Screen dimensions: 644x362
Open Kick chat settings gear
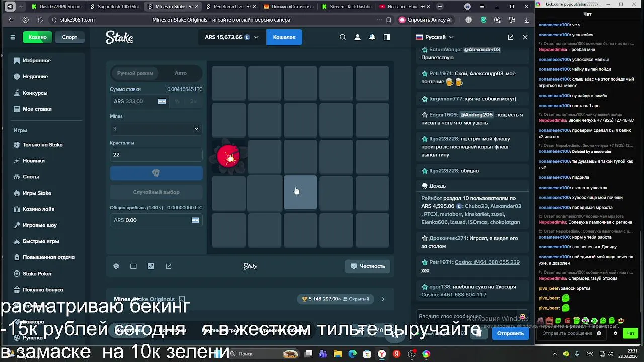click(615, 333)
